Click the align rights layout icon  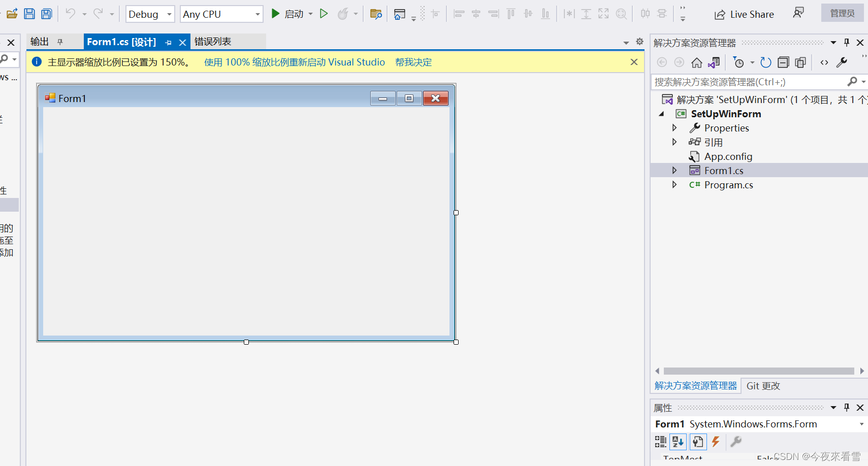tap(493, 14)
